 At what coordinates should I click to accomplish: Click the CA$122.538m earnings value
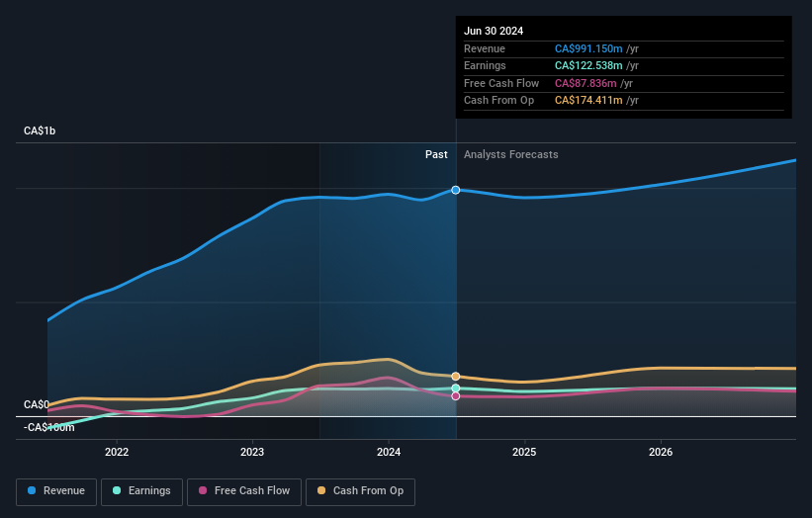pos(588,65)
